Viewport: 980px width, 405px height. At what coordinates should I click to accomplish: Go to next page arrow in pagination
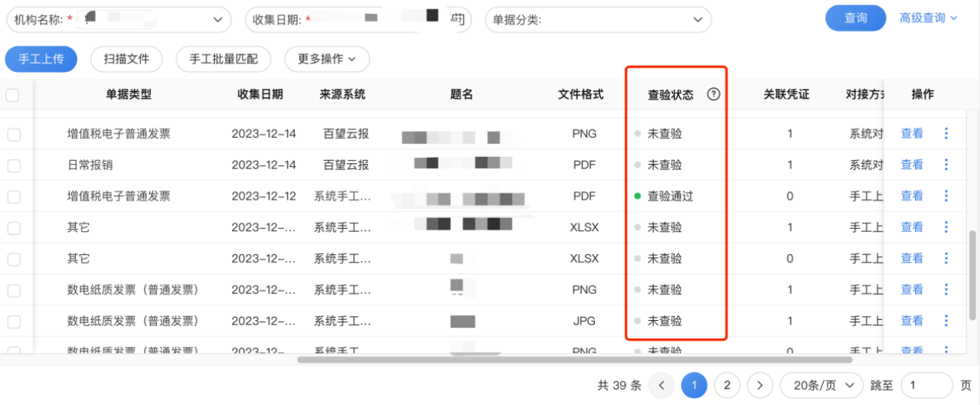pos(759,385)
